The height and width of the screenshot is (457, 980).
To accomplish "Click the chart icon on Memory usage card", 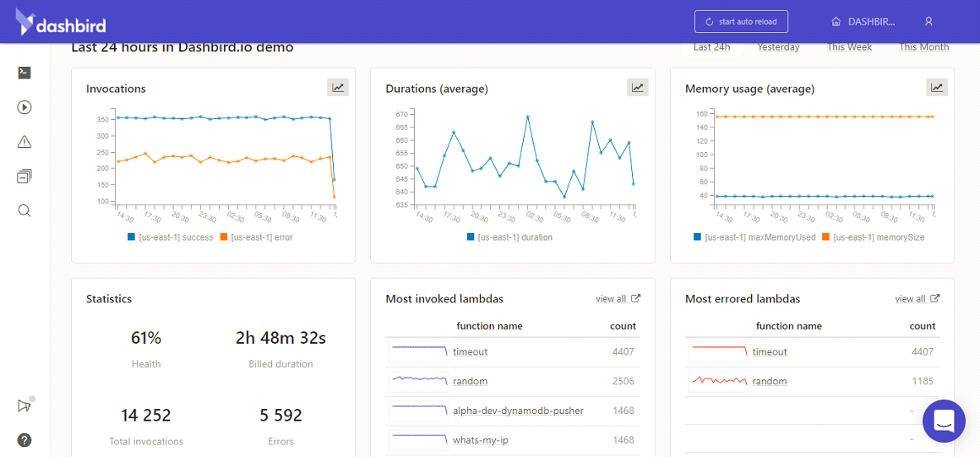I will click(x=937, y=87).
